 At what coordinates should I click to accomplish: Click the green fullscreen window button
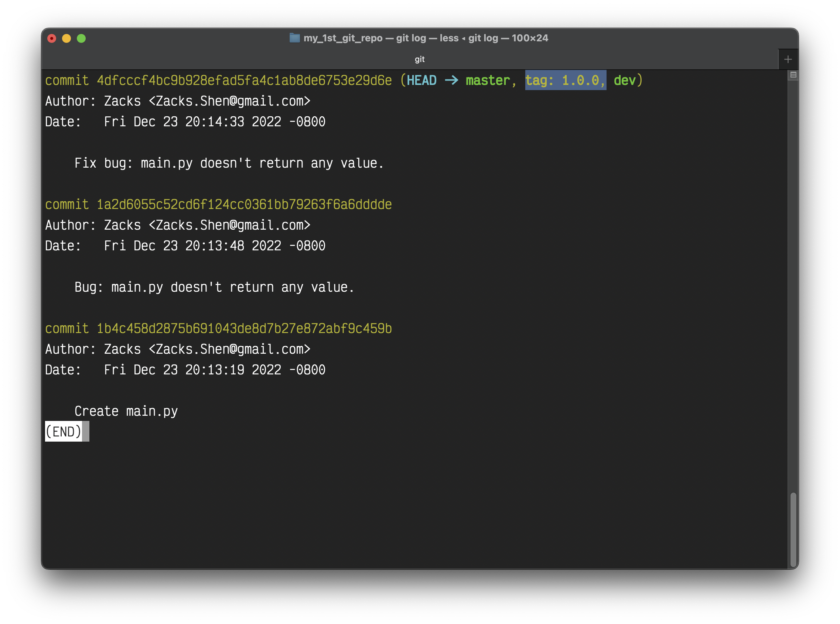click(81, 38)
